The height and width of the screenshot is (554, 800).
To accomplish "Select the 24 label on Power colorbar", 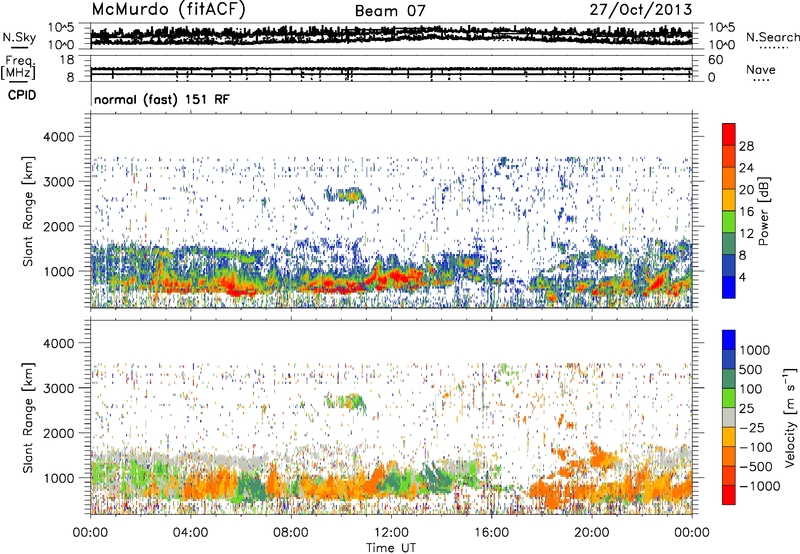I will tap(746, 168).
